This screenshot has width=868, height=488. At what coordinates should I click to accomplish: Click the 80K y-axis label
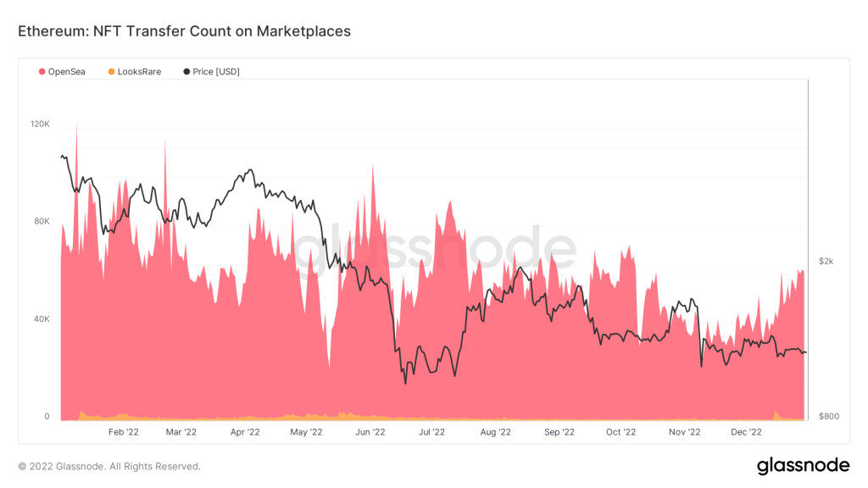coord(42,222)
